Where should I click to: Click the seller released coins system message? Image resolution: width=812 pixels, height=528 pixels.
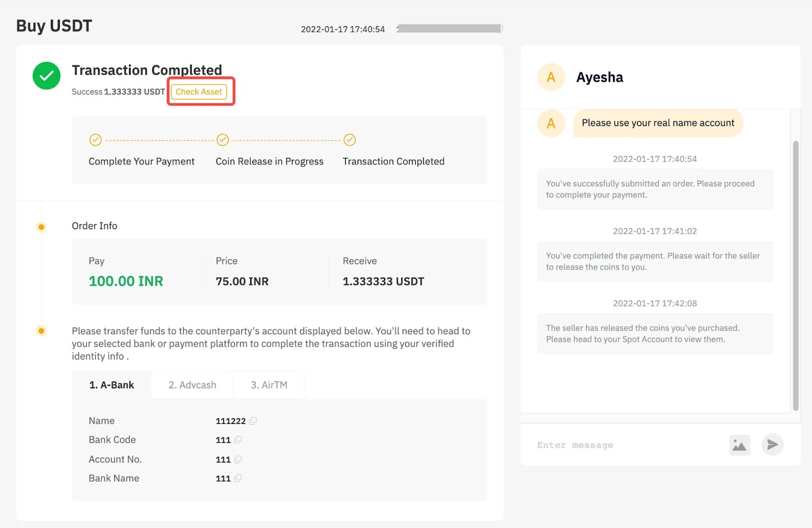[x=655, y=334]
